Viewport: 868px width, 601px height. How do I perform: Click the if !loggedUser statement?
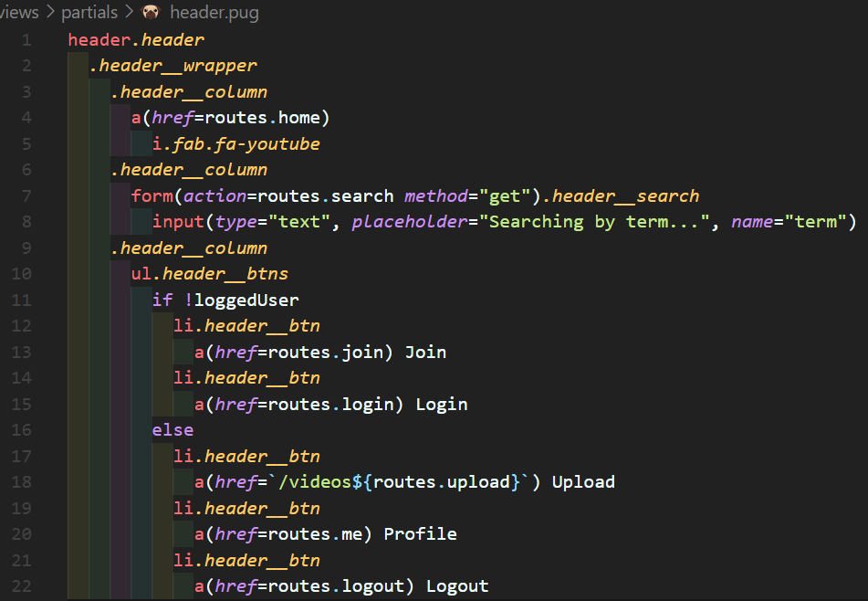[225, 300]
